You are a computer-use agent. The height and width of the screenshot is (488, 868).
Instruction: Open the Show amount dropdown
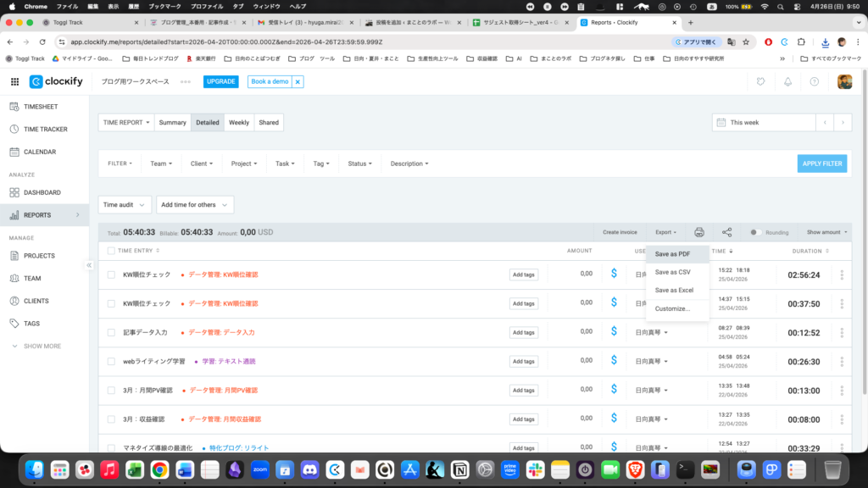pos(823,232)
